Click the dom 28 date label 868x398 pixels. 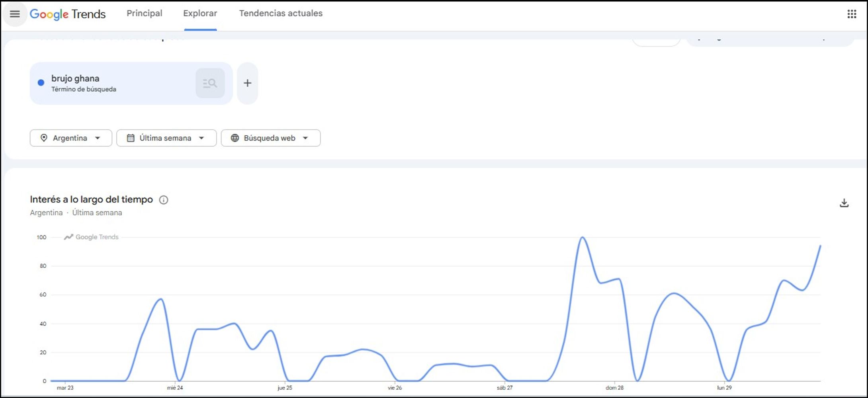(614, 388)
